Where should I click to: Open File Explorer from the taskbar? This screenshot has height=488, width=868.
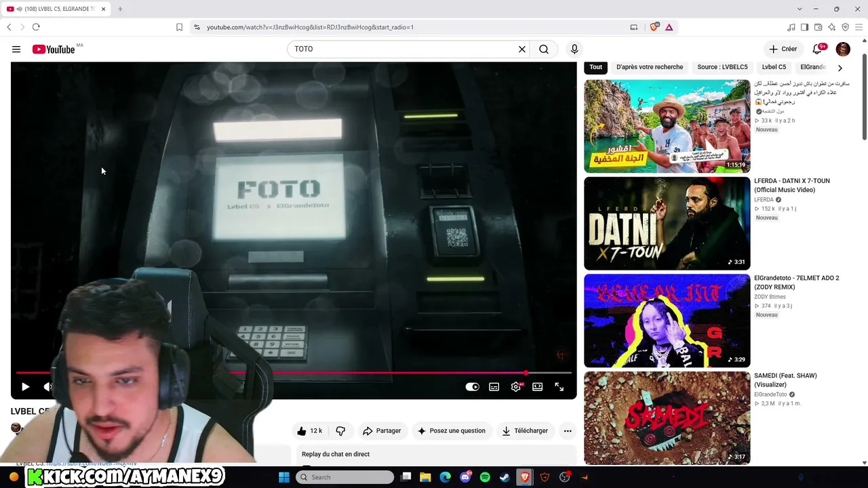[x=426, y=477]
